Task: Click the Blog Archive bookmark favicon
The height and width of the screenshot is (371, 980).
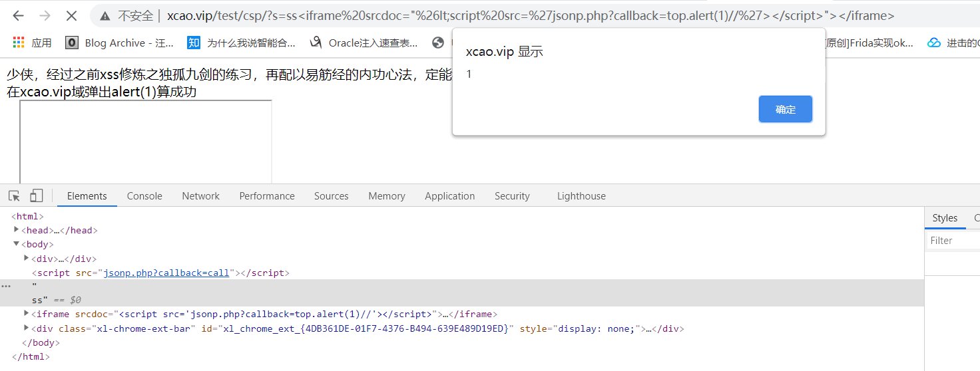Action: (71, 43)
